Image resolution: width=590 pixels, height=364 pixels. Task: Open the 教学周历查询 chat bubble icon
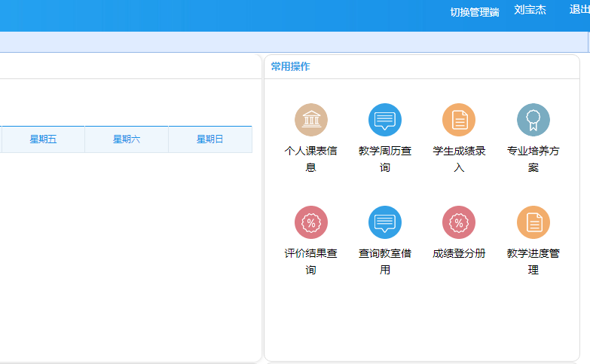[384, 120]
